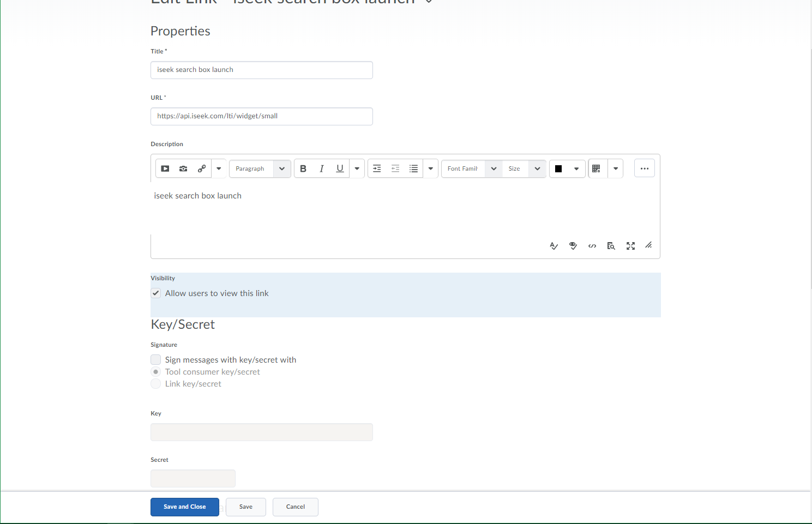Open the HTML source editor icon
The height and width of the screenshot is (524, 812).
click(x=592, y=246)
